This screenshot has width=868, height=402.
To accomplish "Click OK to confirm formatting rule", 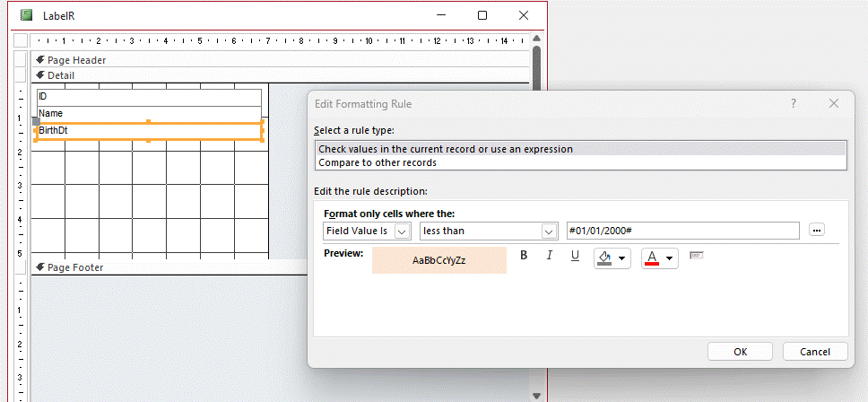I will coord(740,352).
